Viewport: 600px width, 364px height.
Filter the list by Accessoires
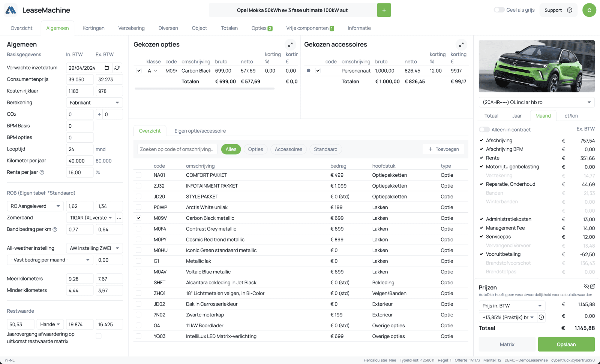[288, 149]
